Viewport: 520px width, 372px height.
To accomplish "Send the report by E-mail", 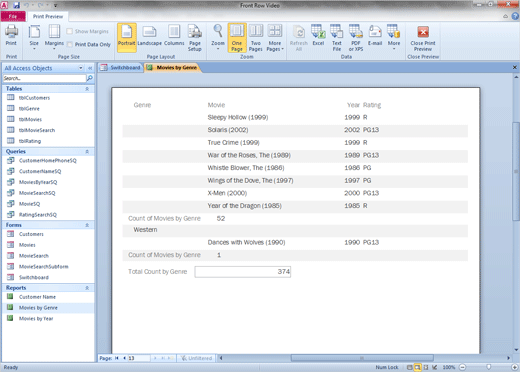I will point(375,35).
